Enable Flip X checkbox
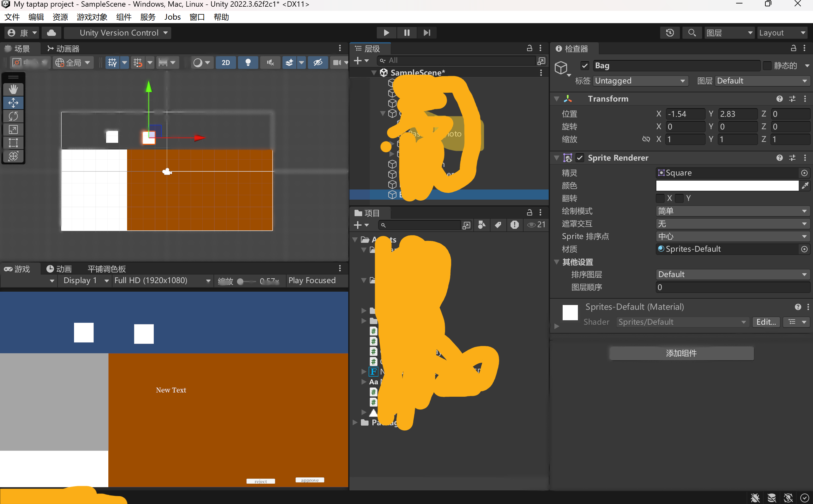Image resolution: width=813 pixels, height=504 pixels. (660, 198)
